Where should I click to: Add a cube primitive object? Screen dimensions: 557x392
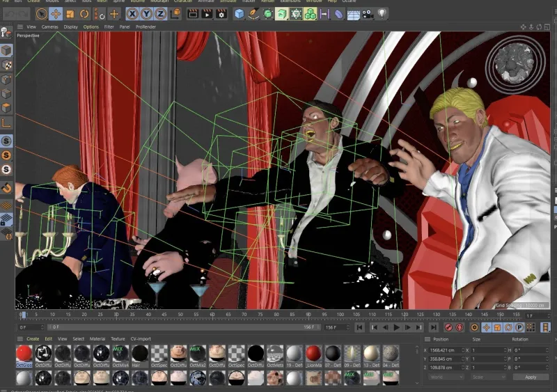coord(240,14)
